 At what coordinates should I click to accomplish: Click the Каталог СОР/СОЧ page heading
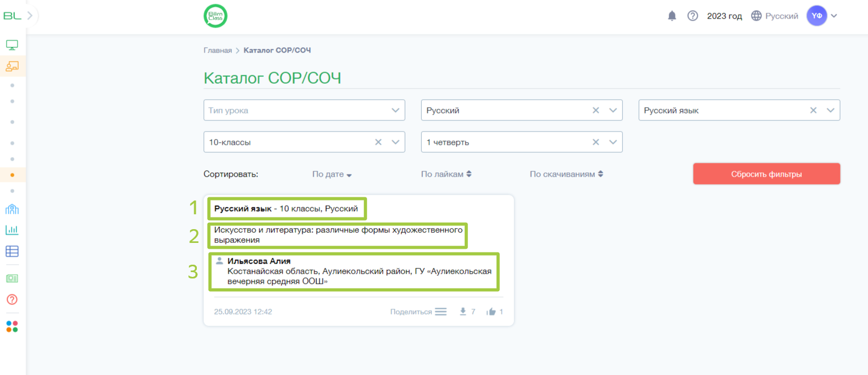pyautogui.click(x=272, y=78)
